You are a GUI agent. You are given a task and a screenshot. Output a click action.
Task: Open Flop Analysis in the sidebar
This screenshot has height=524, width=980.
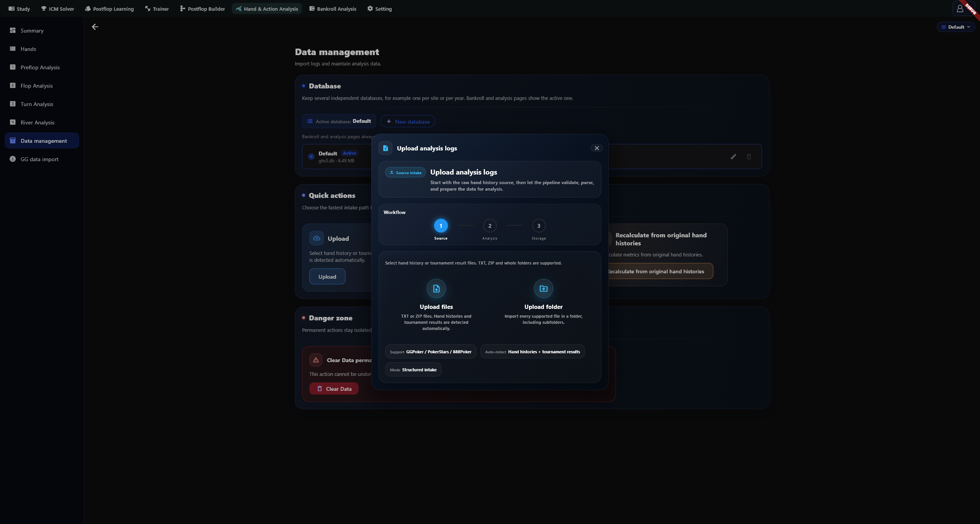[42, 86]
